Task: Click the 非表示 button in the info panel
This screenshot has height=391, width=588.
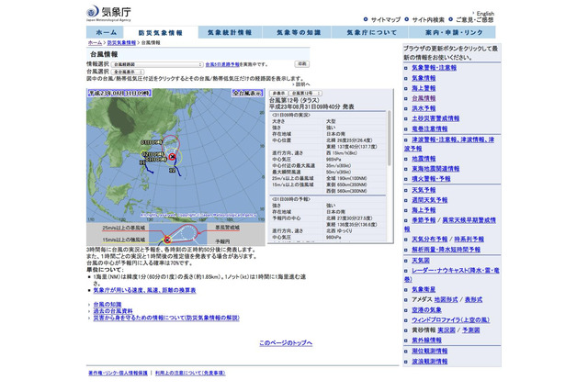Action: pos(278,93)
